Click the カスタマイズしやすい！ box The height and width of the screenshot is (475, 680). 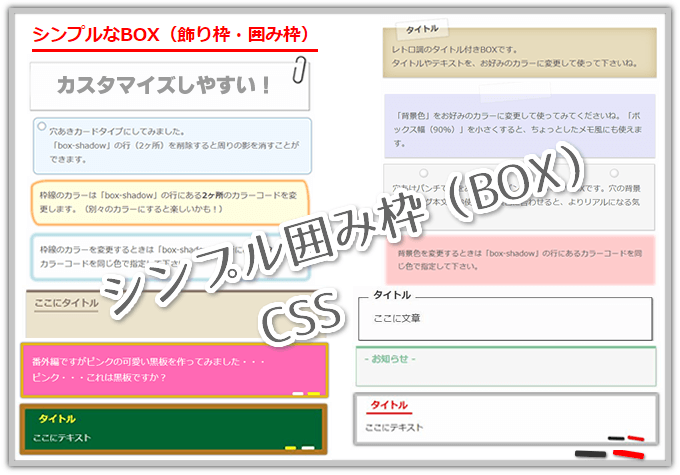165,86
